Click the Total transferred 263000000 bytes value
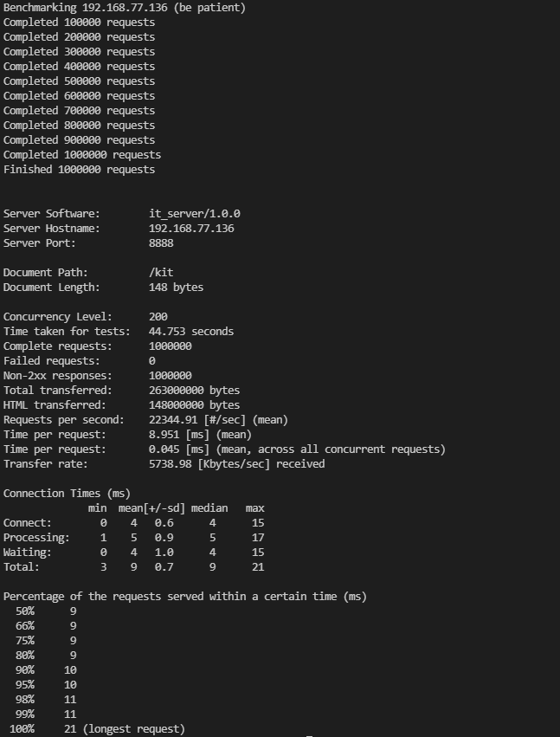This screenshot has width=560, height=737. (194, 390)
